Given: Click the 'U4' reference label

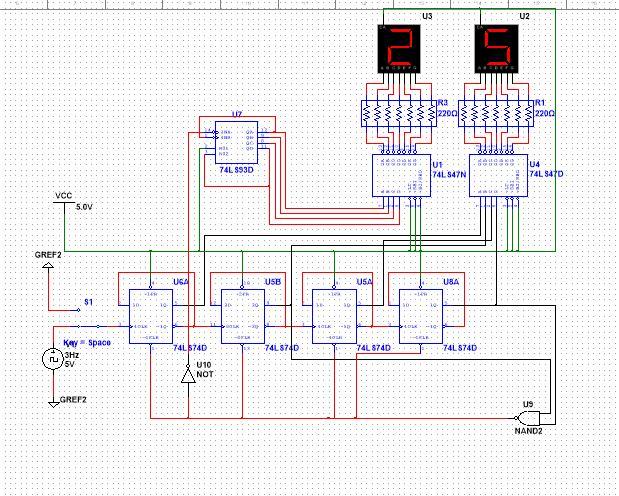Looking at the screenshot, I should tap(535, 164).
